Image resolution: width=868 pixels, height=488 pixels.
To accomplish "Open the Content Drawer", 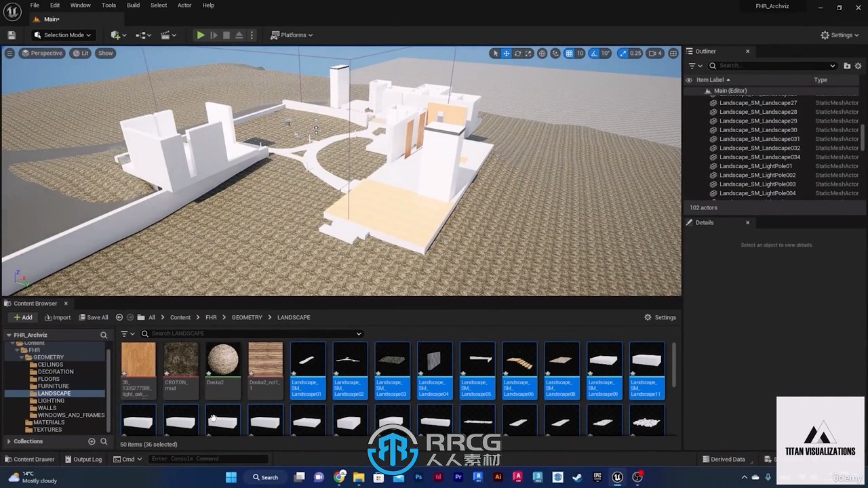I will (x=28, y=459).
